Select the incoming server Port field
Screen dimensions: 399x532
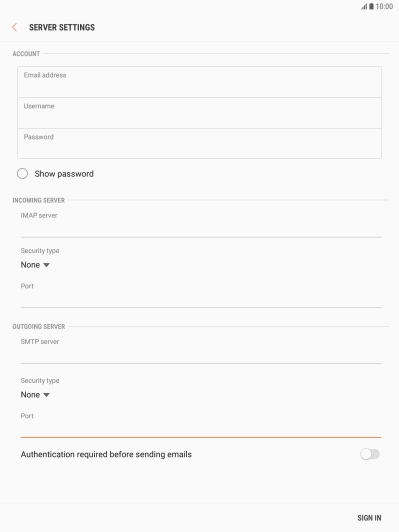201,299
